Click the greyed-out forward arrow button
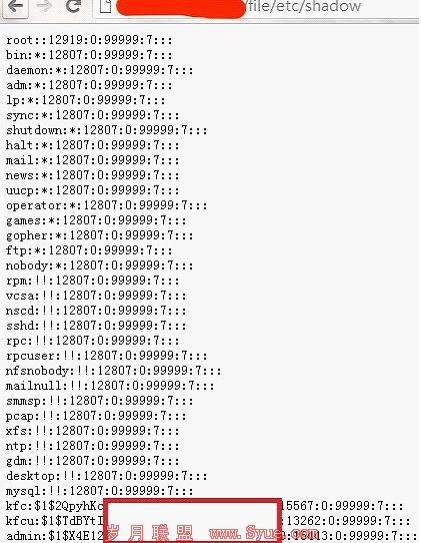 click(x=44, y=6)
